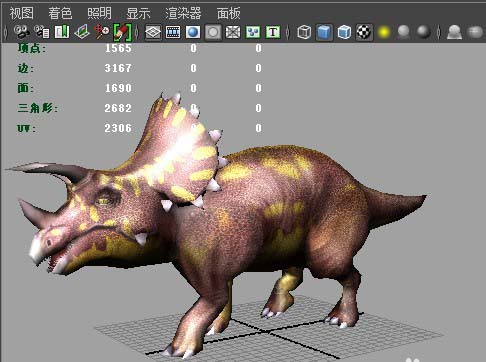Viewport: 486px width, 362px height.
Task: Click the vertex count 1565
Action: coord(118,48)
